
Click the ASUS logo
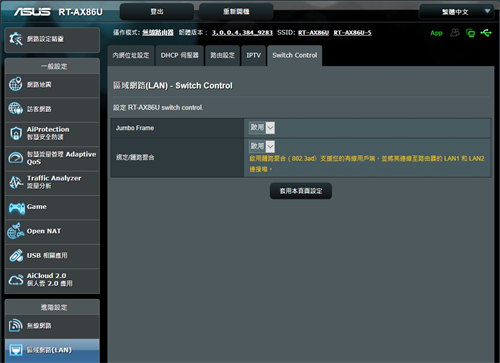click(32, 12)
